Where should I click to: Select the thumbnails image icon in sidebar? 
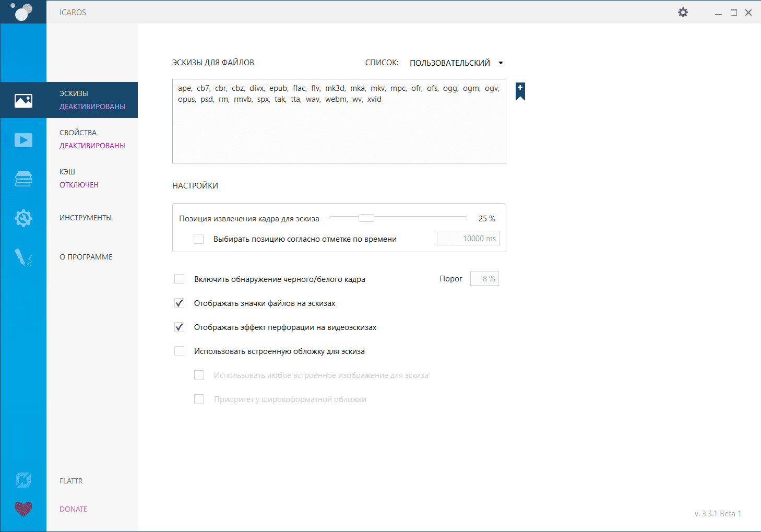(23, 100)
